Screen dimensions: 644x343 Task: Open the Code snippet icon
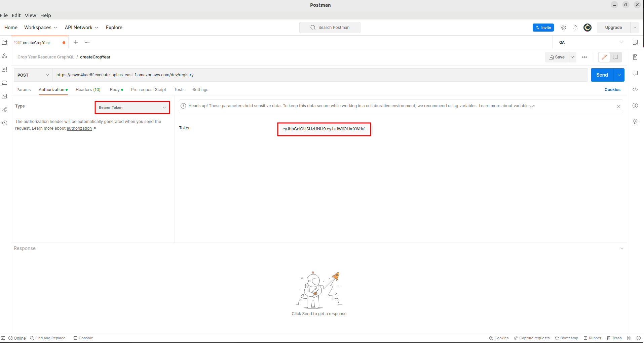(635, 89)
